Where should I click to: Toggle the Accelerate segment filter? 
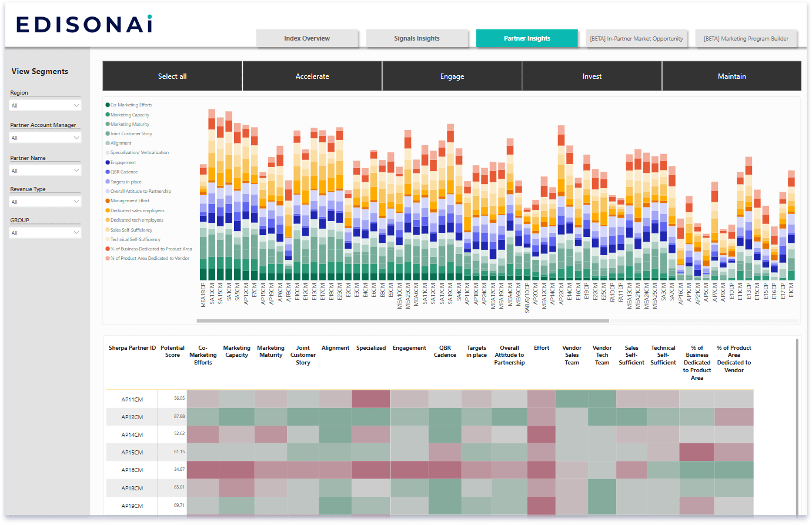tap(312, 76)
